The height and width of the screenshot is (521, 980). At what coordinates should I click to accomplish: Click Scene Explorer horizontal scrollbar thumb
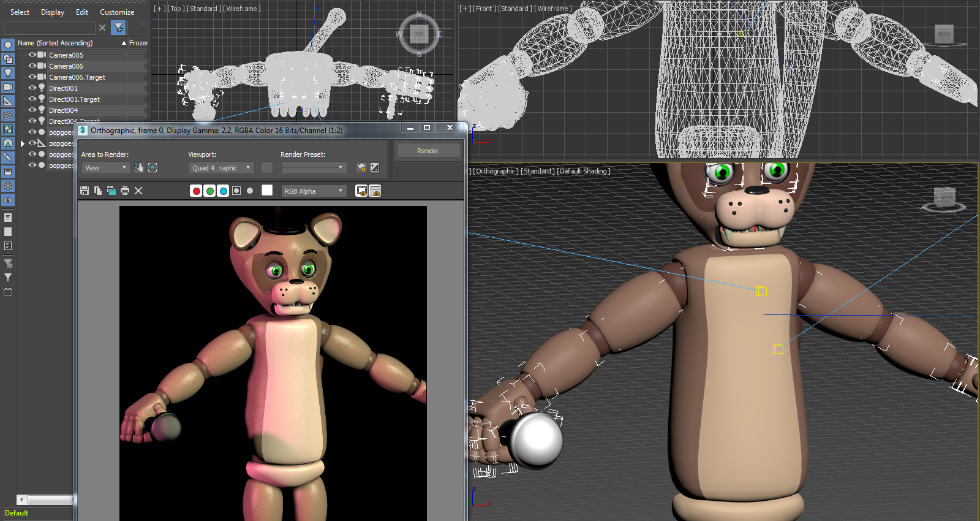click(50, 500)
